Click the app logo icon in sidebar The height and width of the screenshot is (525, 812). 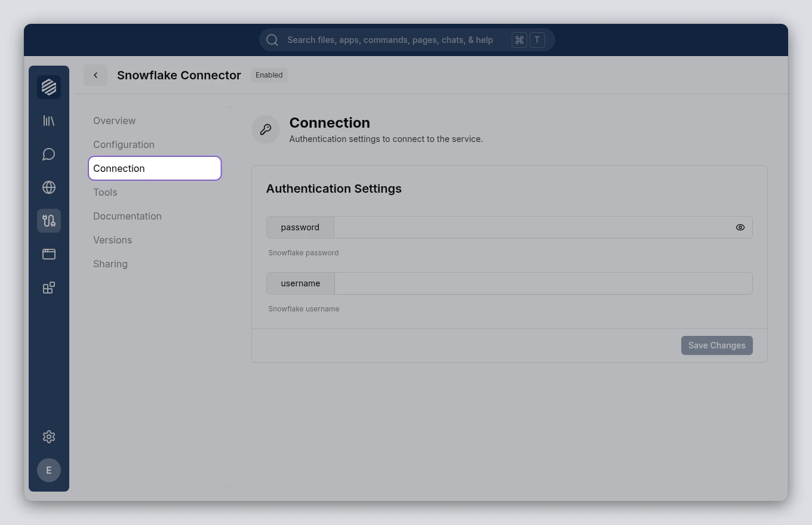49,87
